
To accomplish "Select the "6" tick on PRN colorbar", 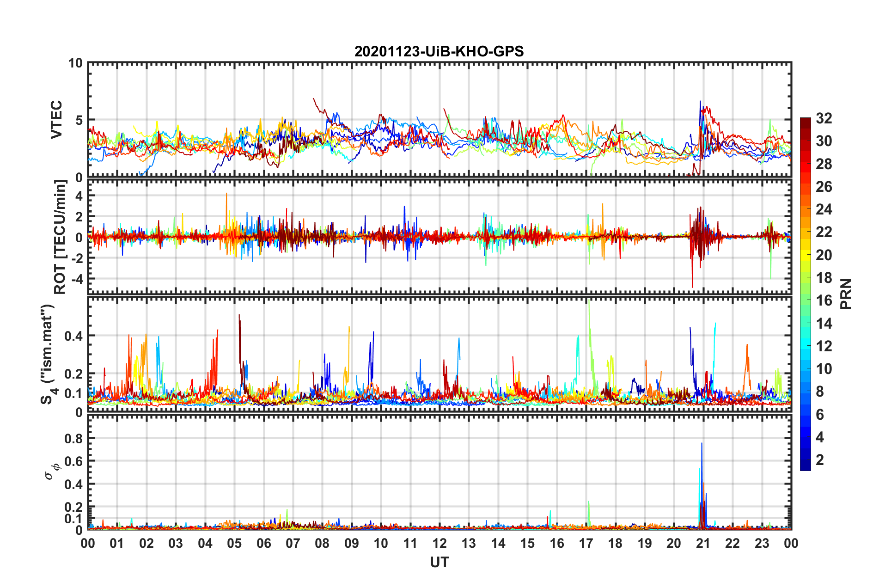I will tap(820, 414).
